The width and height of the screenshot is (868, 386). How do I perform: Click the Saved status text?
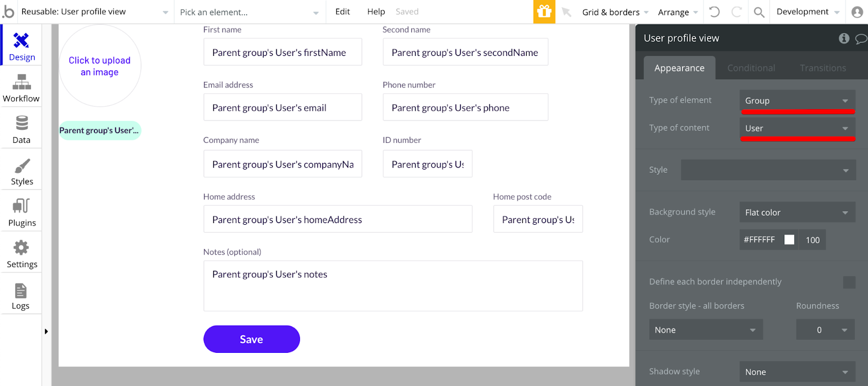tap(407, 11)
